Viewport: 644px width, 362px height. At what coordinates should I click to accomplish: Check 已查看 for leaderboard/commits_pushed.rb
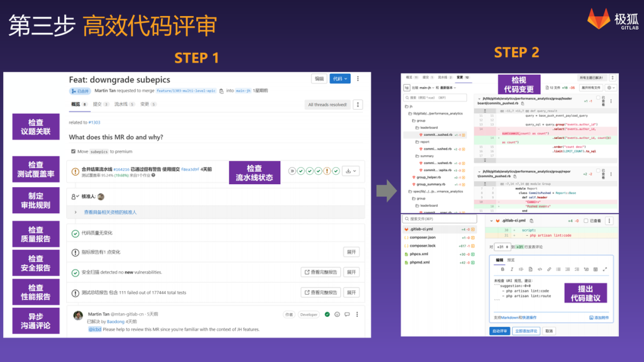599,98
